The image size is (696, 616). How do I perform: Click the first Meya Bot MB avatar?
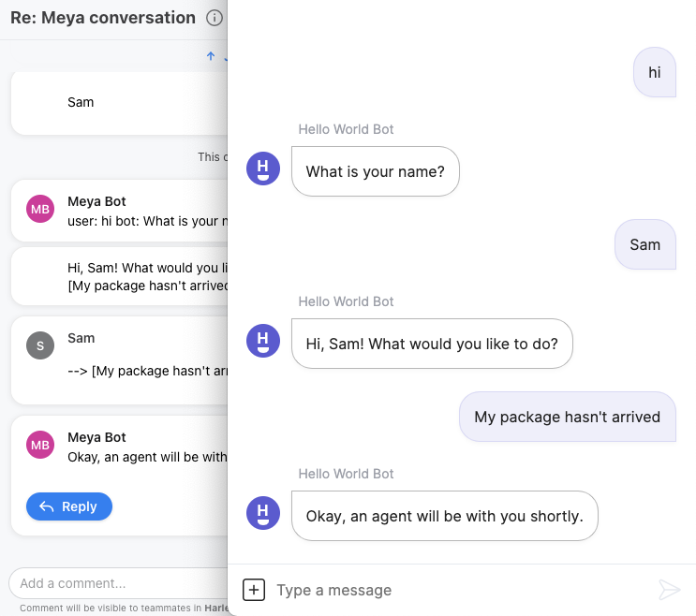point(40,209)
